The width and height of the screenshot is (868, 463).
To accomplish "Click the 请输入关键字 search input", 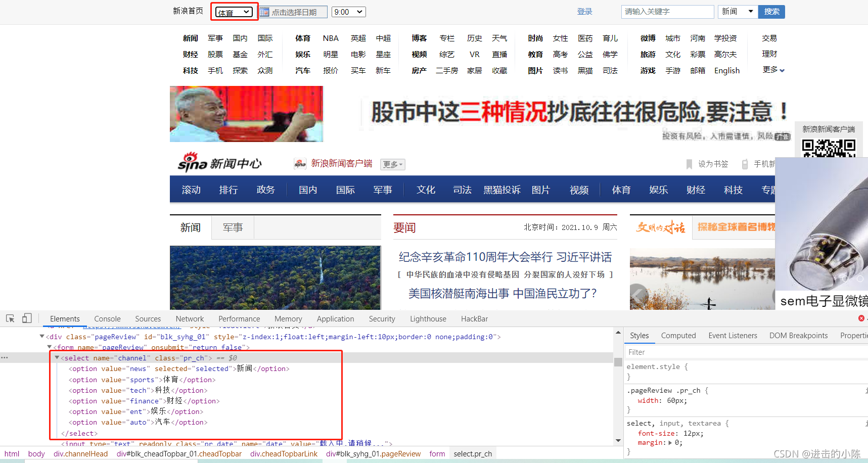I will (x=667, y=11).
